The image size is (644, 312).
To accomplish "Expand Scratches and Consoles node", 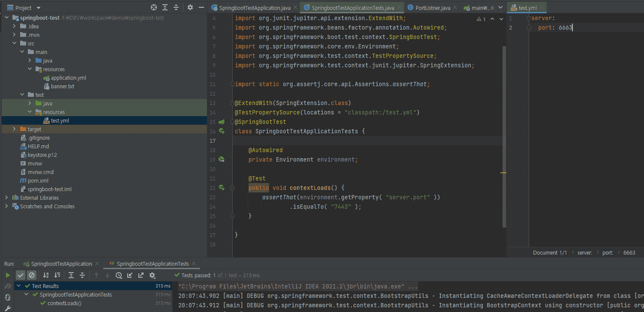I will tap(6, 207).
